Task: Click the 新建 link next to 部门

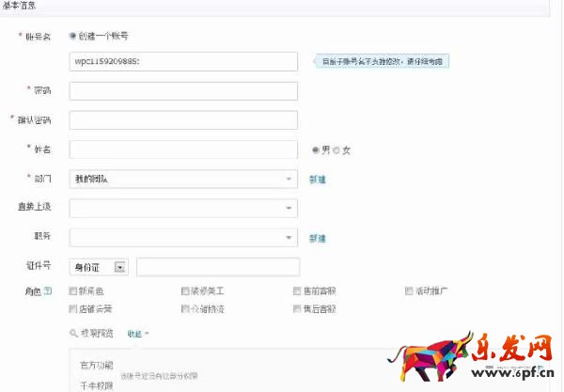Action: coord(317,179)
